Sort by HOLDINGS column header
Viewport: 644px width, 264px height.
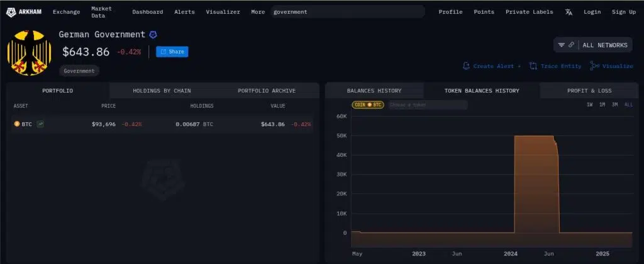[202, 106]
